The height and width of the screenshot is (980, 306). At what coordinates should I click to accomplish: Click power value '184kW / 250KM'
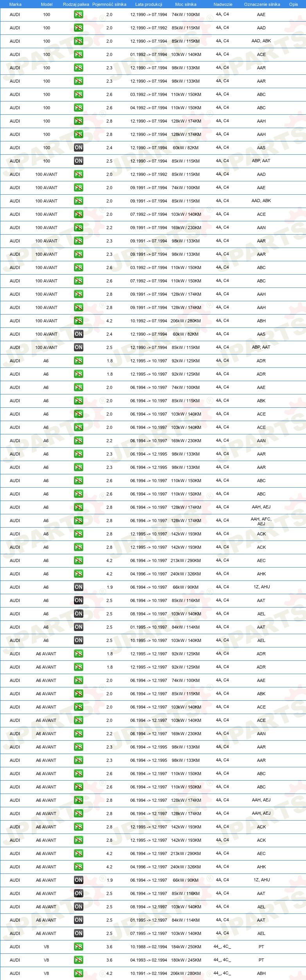click(x=186, y=947)
